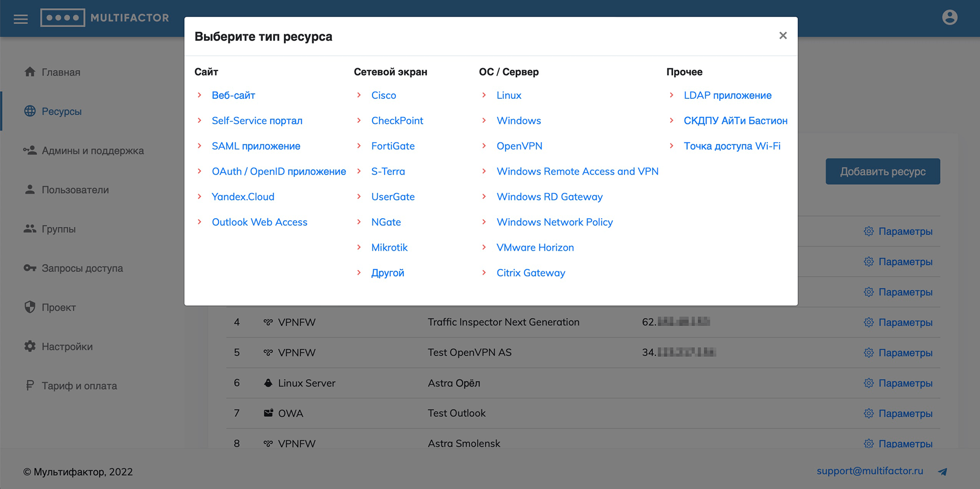Image resolution: width=980 pixels, height=489 pixels.
Task: Click the gear icon beside Настройки
Action: 30,346
